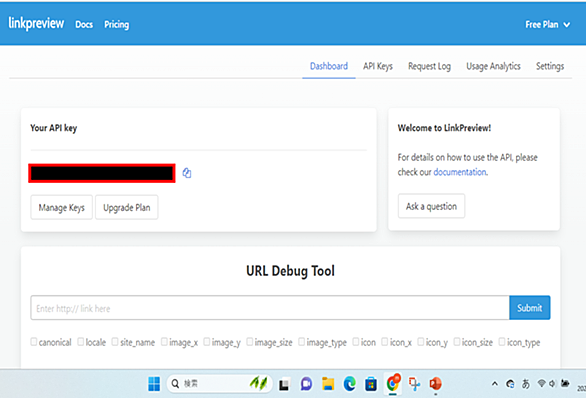Image resolution: width=586 pixels, height=398 pixels.
Task: Tick the icon_y checkbox
Action: [x=421, y=342]
